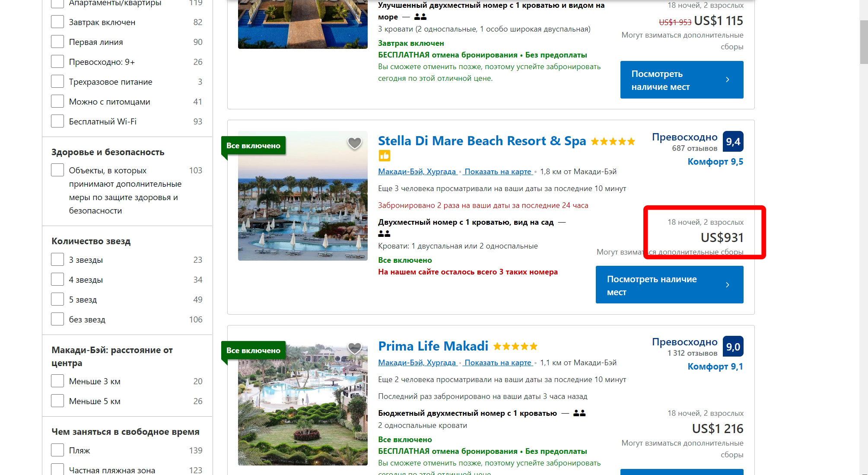Click the star rating icons next to Stella Di Mare
The height and width of the screenshot is (475, 868).
(x=613, y=141)
